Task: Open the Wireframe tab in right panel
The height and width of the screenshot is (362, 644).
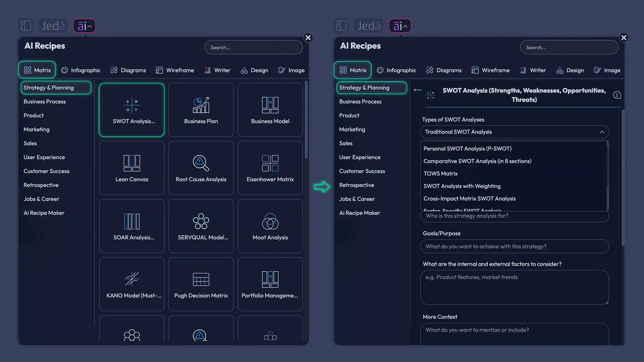Action: click(490, 70)
